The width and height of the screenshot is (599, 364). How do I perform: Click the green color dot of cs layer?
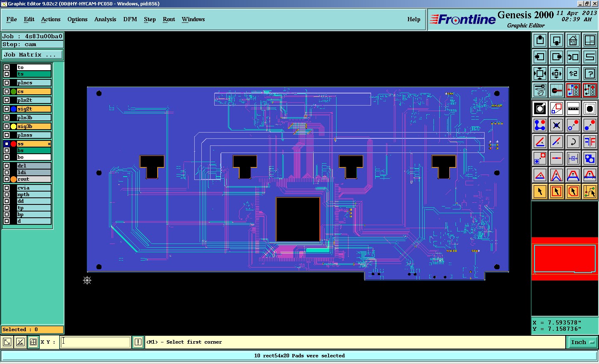coord(13,91)
